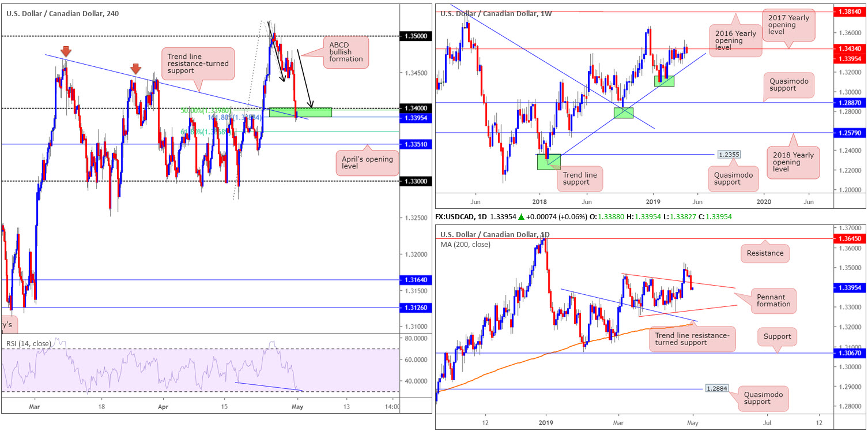868x431 pixels.
Task: Click the 1.20000 axis tick on the weekly chart
Action: pos(850,189)
